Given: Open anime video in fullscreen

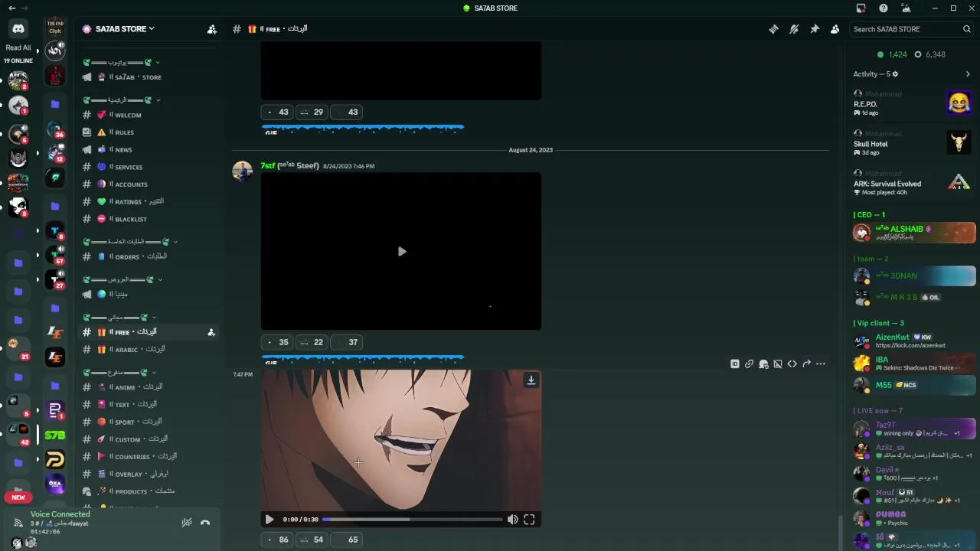Looking at the screenshot, I should 529,520.
